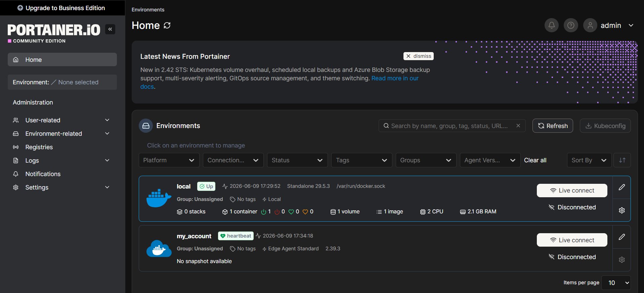Click the Environment None selected box
Image resolution: width=644 pixels, height=293 pixels.
(x=62, y=82)
